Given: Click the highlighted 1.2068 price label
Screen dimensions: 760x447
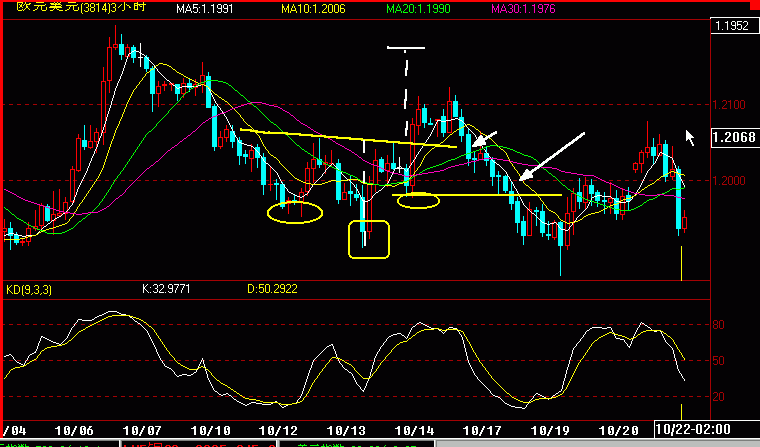Looking at the screenshot, I should (734, 137).
